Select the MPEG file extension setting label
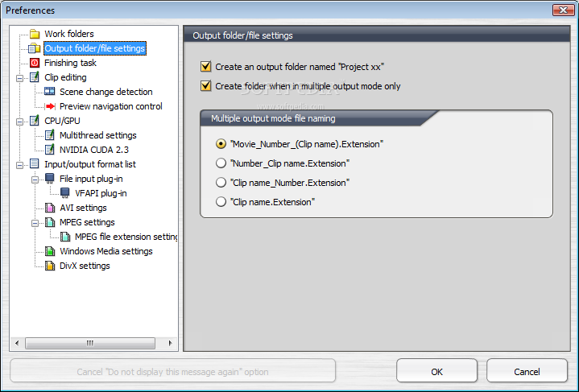 pyautogui.click(x=126, y=237)
